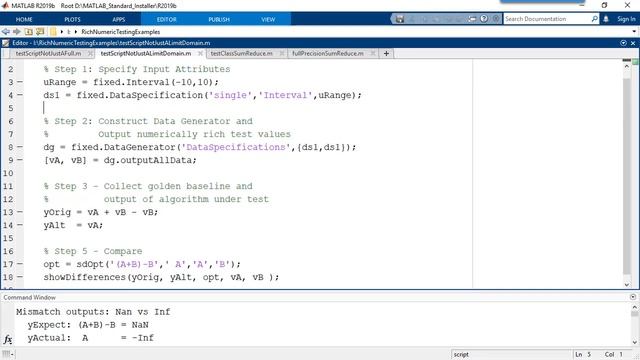Go up one folder level icon
Viewport: 640px width, 360px height.
click(29, 31)
